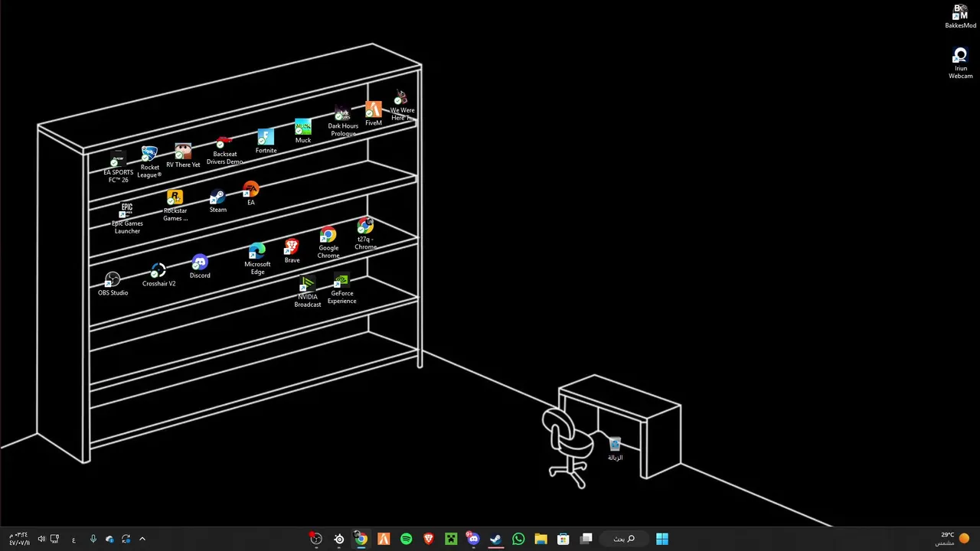Select the We Were Here desktop icon
The height and width of the screenshot is (551, 980).
(402, 106)
